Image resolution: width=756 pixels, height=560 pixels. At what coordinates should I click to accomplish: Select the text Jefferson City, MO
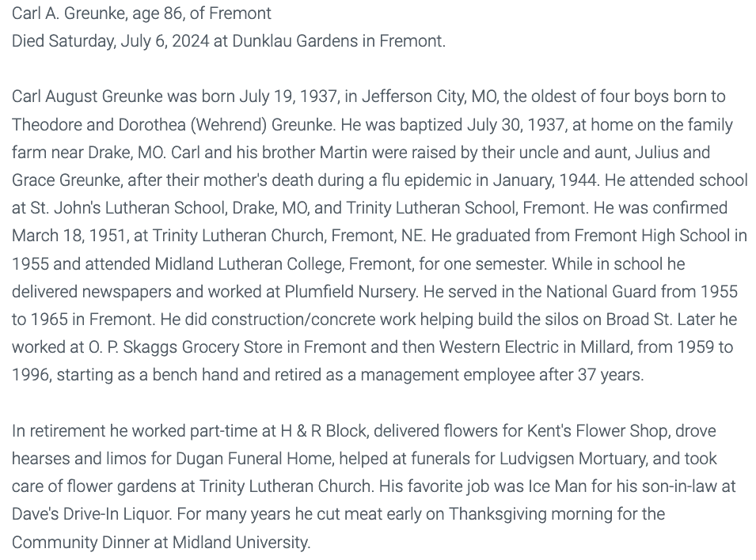(x=430, y=96)
